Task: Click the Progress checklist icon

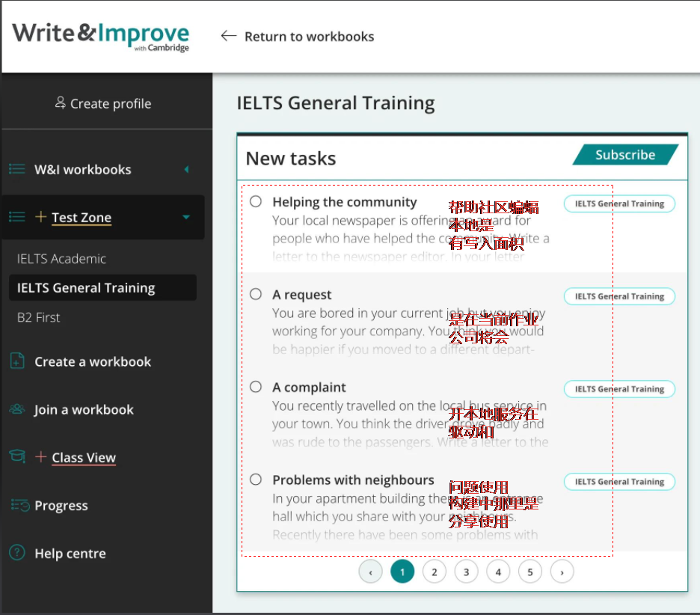Action: click(19, 505)
